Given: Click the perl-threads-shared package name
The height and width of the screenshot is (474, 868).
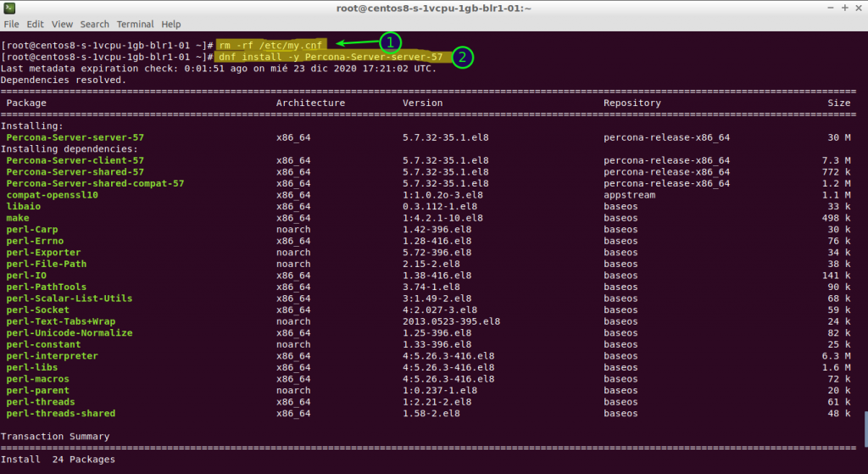Looking at the screenshot, I should (x=60, y=413).
